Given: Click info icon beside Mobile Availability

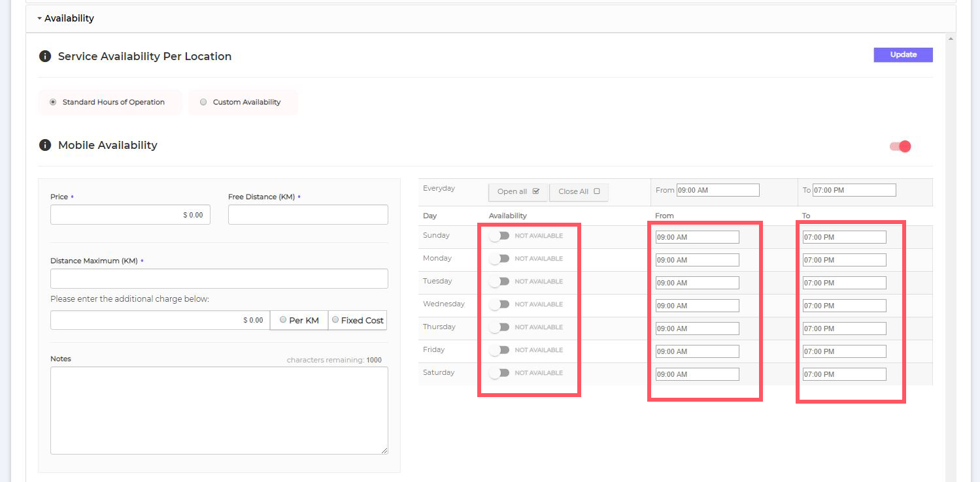Looking at the screenshot, I should pyautogui.click(x=44, y=145).
